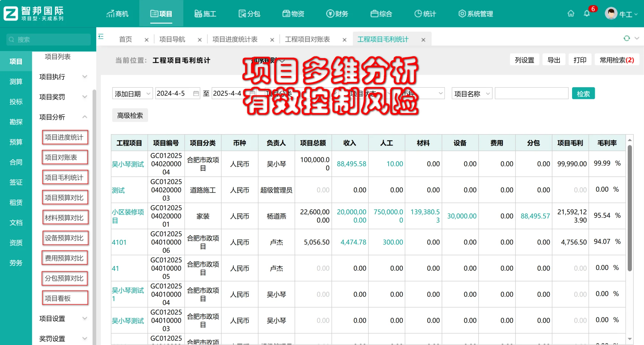Collapse the left panel with the arrow icon

pos(101,37)
